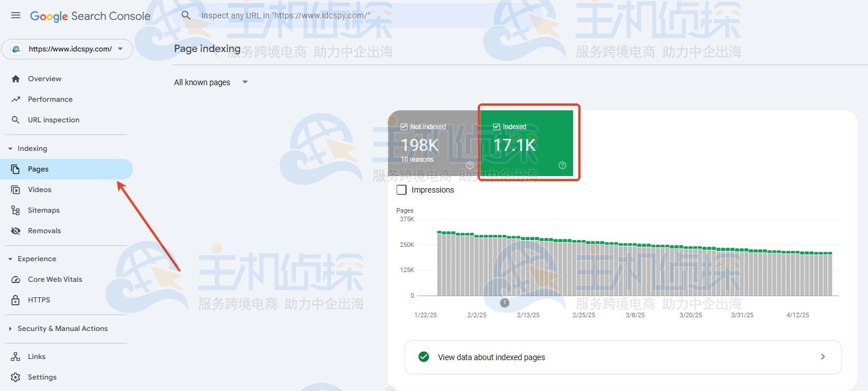Uncheck the Not indexed box

click(405, 126)
